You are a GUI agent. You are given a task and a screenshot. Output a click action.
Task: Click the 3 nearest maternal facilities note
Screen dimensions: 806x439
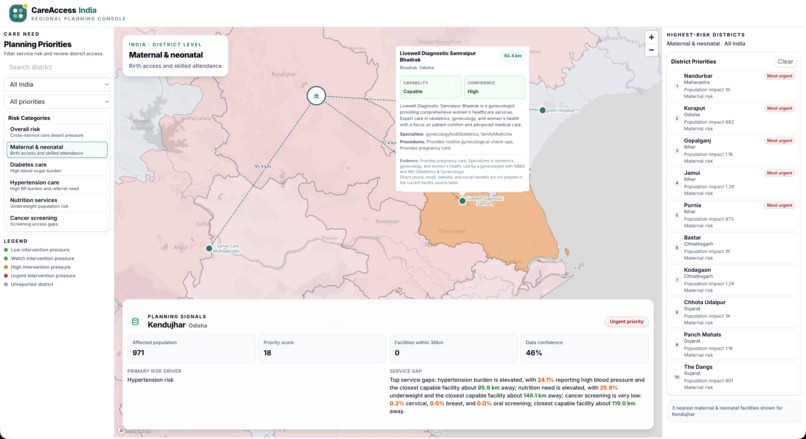734,411
